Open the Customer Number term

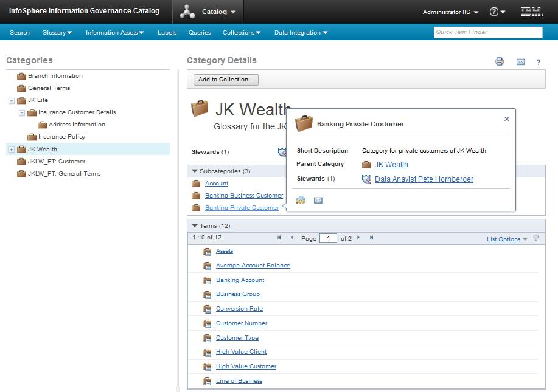click(242, 323)
